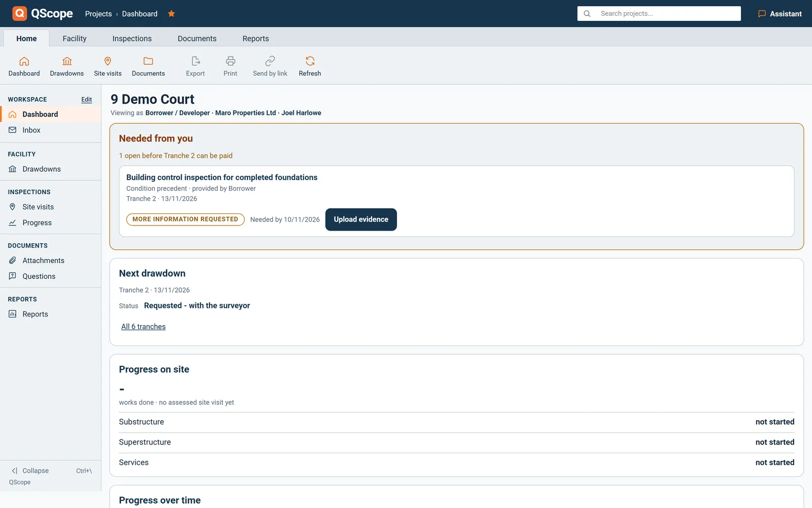Click the search magnifier icon

[587, 14]
